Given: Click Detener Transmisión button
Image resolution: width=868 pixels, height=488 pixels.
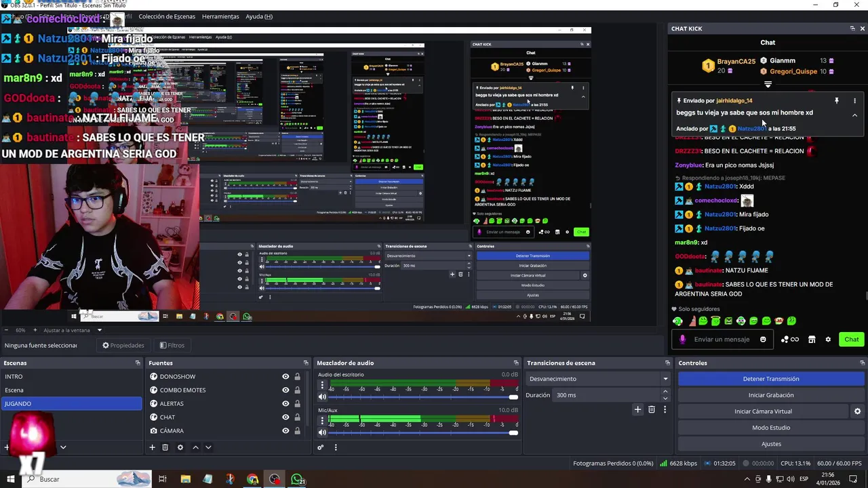Looking at the screenshot, I should coord(771,379).
